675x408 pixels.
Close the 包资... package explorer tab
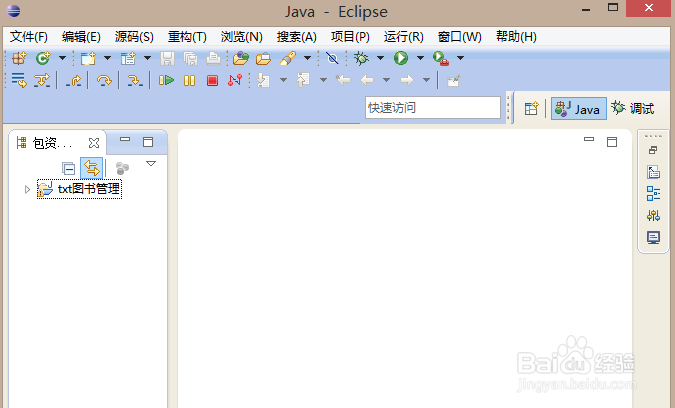pos(94,143)
